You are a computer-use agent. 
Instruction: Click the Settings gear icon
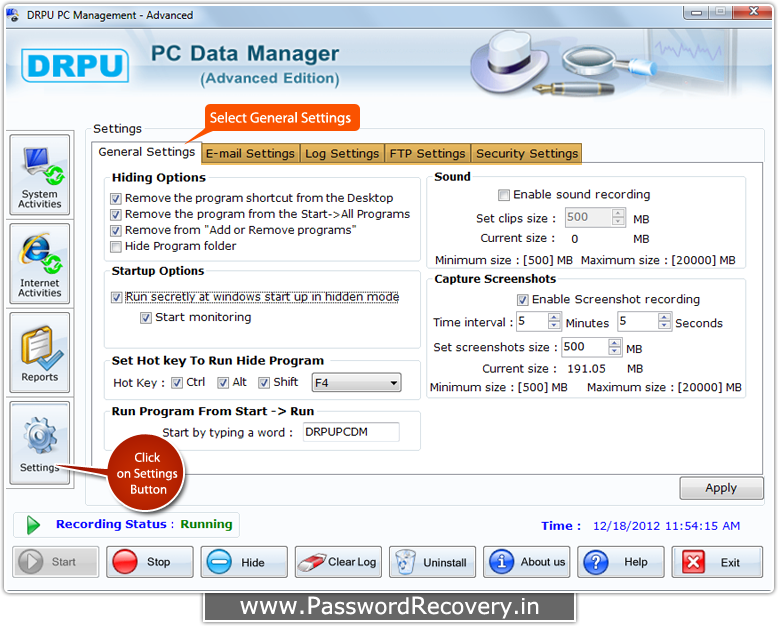(40, 435)
